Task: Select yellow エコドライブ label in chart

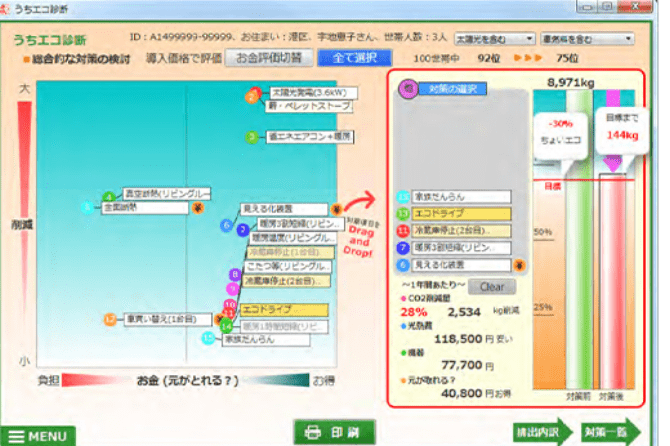Action: click(x=284, y=309)
